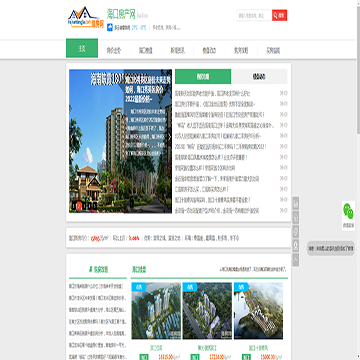Select the green active tab above the news list
The width and height of the screenshot is (360, 360).
203,77
